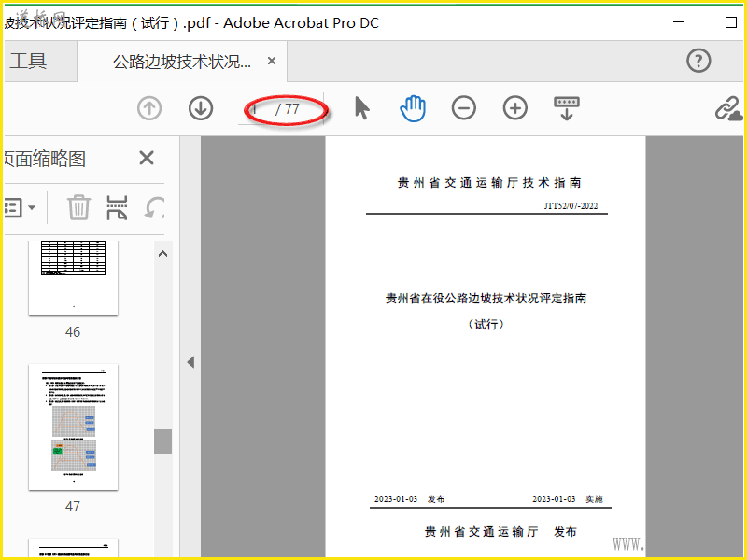Choose the arrow selection tool
The image size is (747, 560).
click(x=362, y=108)
